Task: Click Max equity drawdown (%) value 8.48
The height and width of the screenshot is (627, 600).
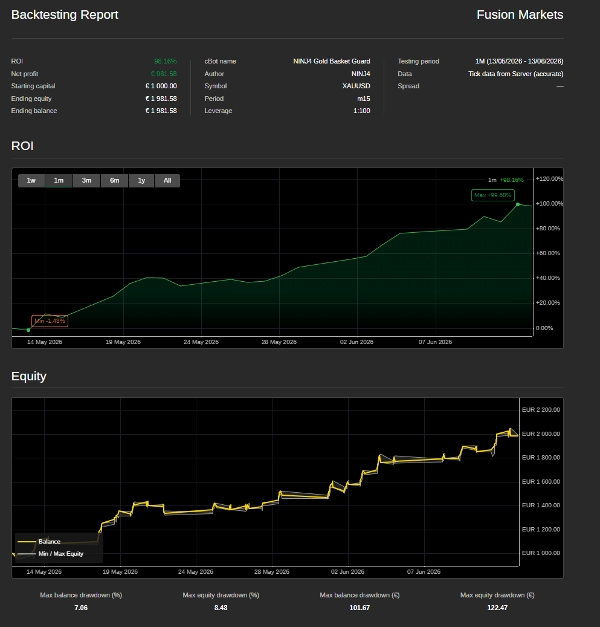Action: [x=221, y=607]
